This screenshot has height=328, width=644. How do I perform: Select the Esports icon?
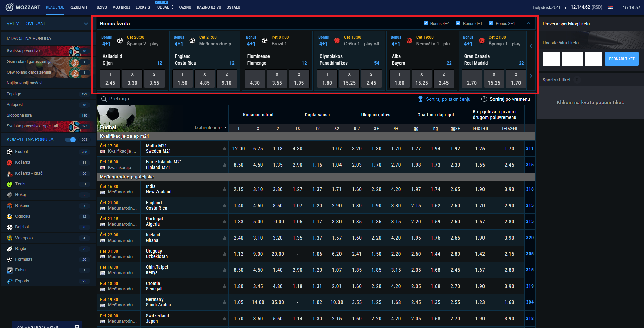tap(10, 281)
